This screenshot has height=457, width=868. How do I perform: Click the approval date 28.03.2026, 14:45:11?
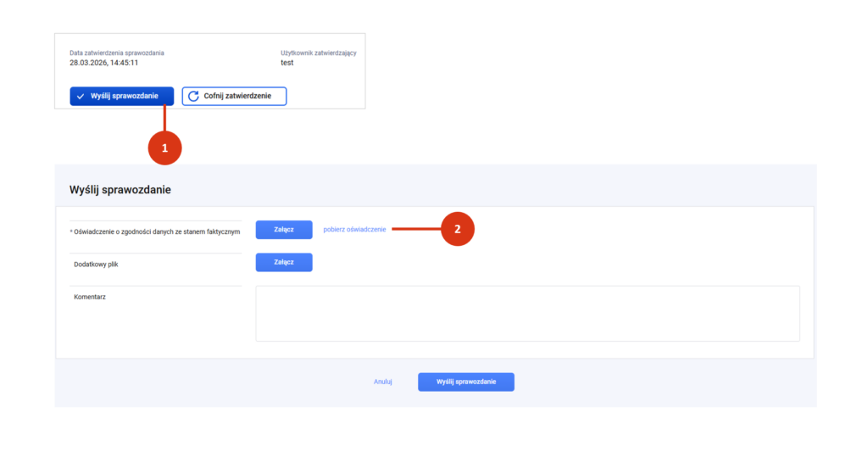click(x=104, y=63)
